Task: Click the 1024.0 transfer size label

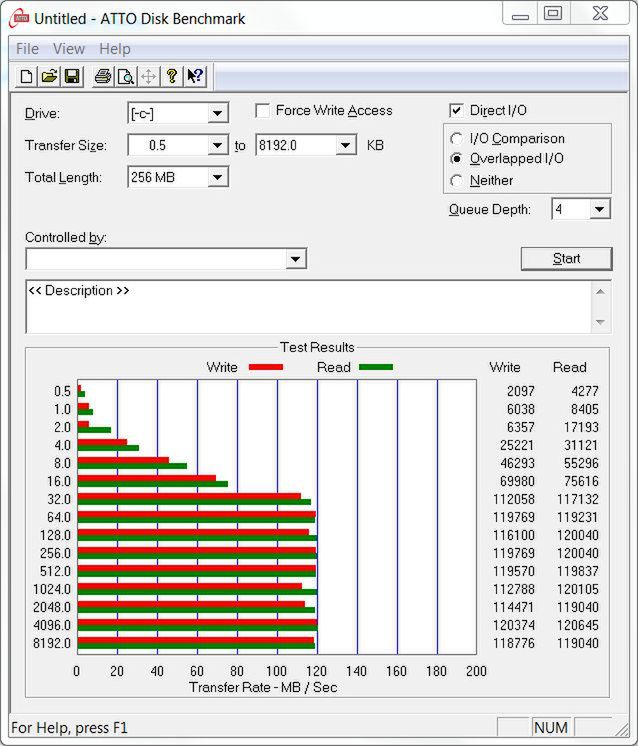Action: pos(52,589)
